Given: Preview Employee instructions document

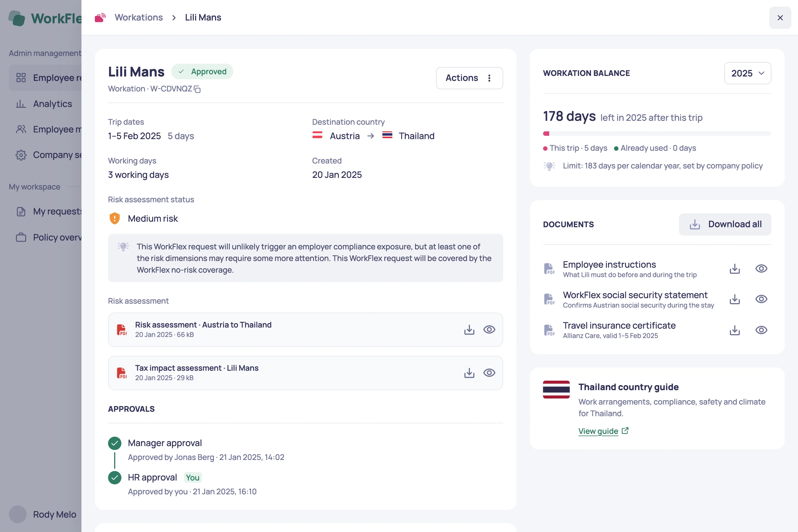Looking at the screenshot, I should click(761, 269).
